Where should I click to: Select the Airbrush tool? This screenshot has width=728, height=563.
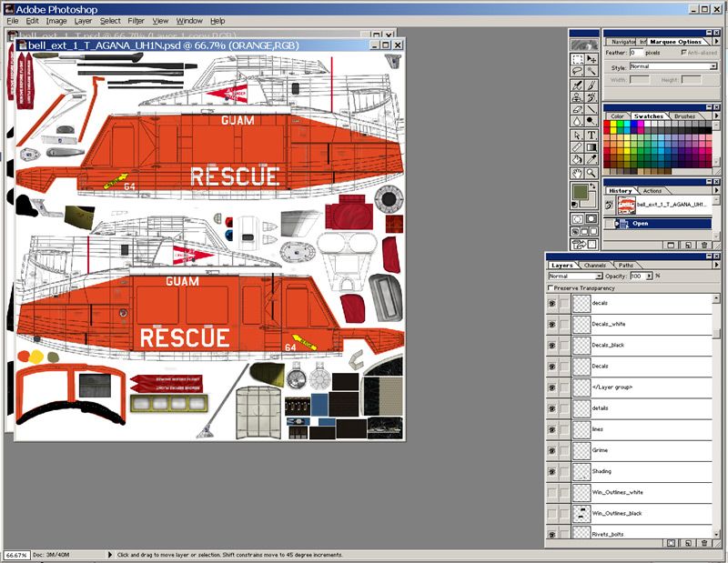[x=577, y=85]
